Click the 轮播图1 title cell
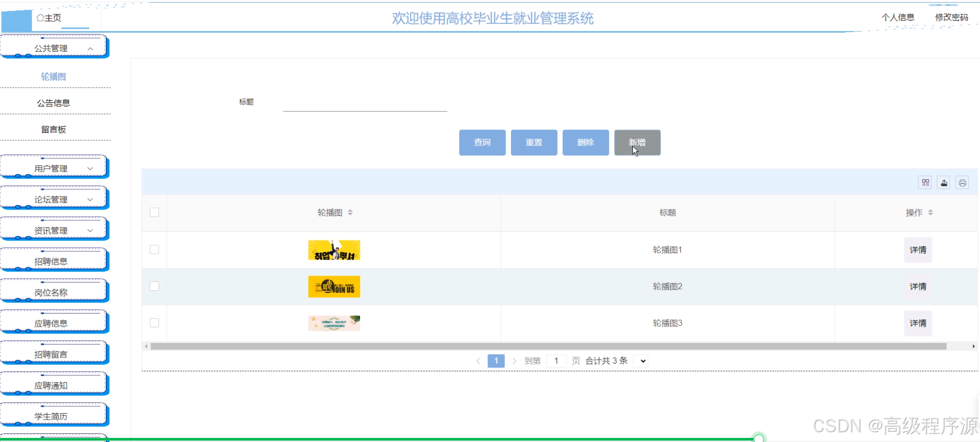Screen dimensions: 980x442 (x=667, y=250)
